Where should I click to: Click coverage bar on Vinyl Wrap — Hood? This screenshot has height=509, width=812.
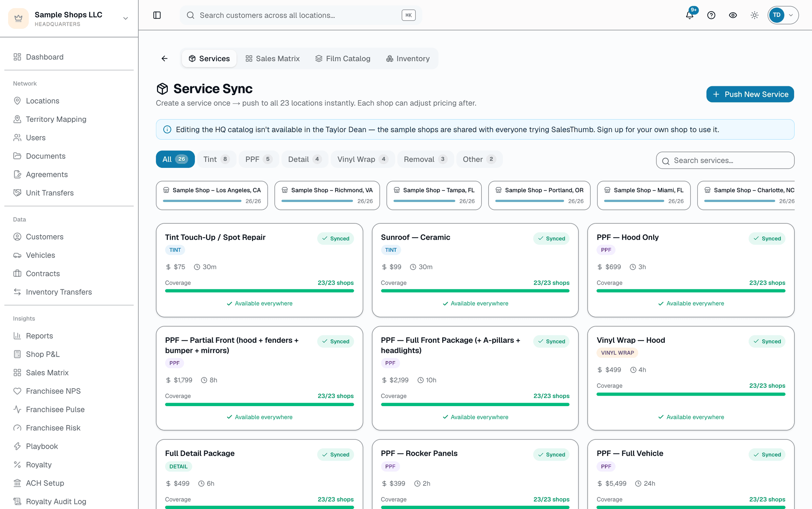tap(691, 394)
